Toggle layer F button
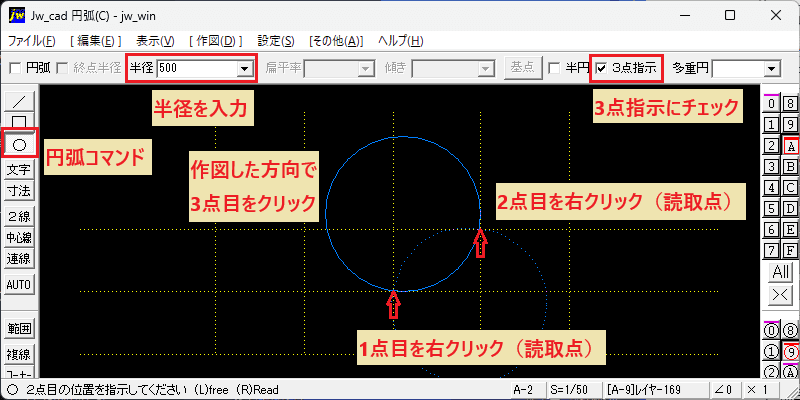Image resolution: width=800 pixels, height=400 pixels. [x=790, y=251]
